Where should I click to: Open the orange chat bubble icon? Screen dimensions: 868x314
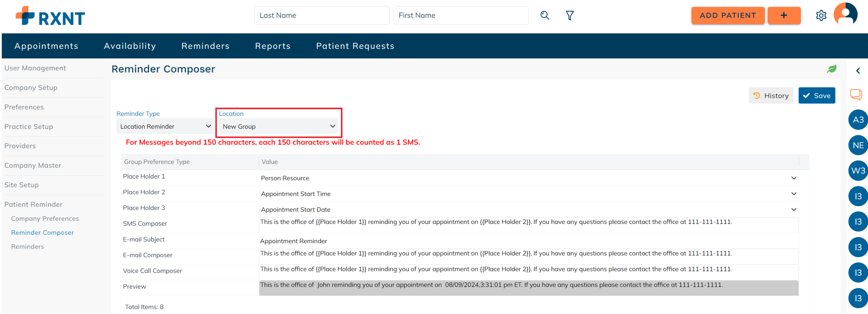[x=856, y=94]
